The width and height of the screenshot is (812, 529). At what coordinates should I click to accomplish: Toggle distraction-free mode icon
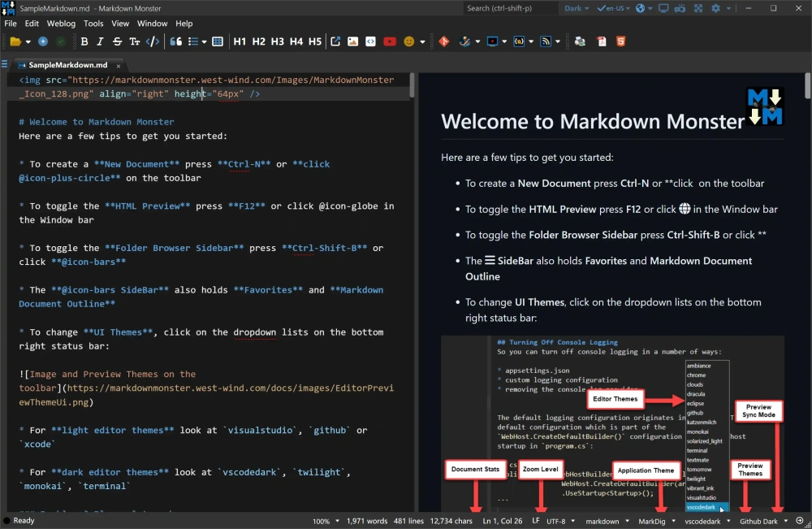click(x=698, y=8)
